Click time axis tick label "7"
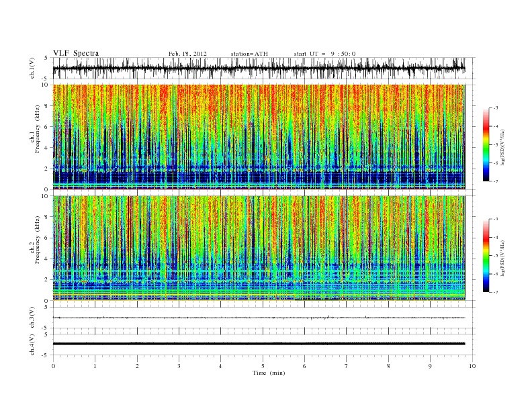The width and height of the screenshot is (532, 411). click(x=347, y=366)
